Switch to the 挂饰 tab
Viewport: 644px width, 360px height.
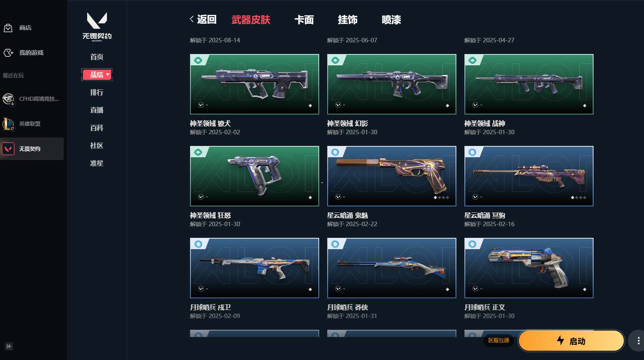347,20
